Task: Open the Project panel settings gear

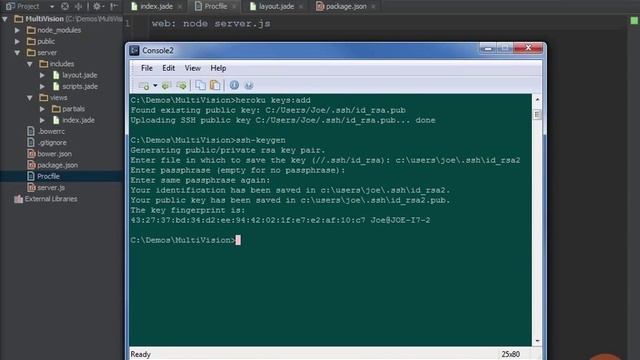Action: [x=98, y=7]
